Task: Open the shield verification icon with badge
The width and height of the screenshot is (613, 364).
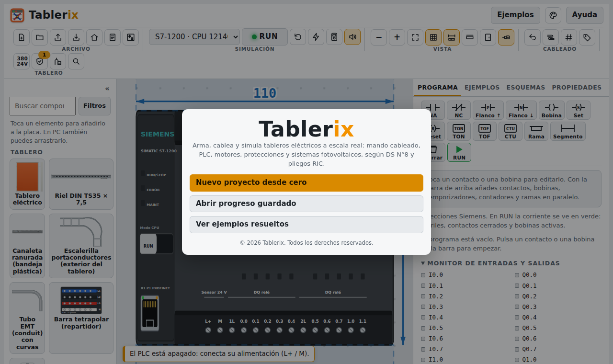Action: (40, 61)
